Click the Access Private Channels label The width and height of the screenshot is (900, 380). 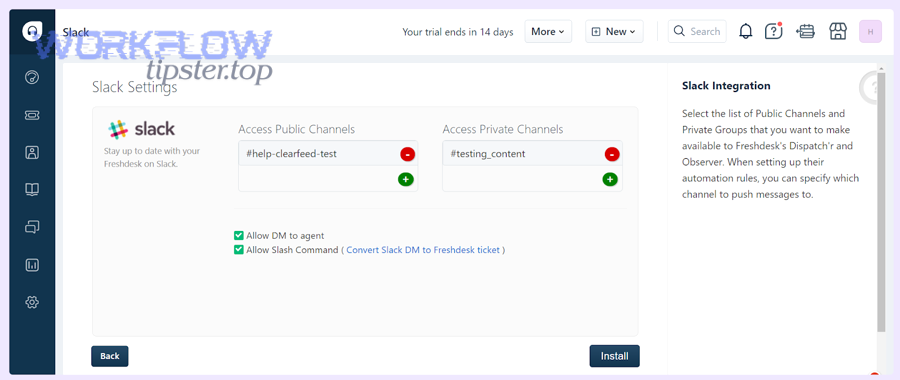503,129
